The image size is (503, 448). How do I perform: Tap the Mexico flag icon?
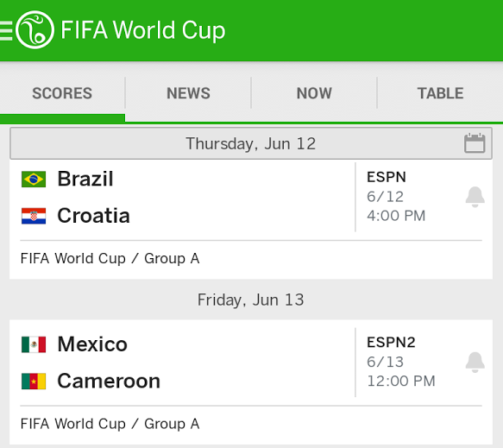point(34,344)
